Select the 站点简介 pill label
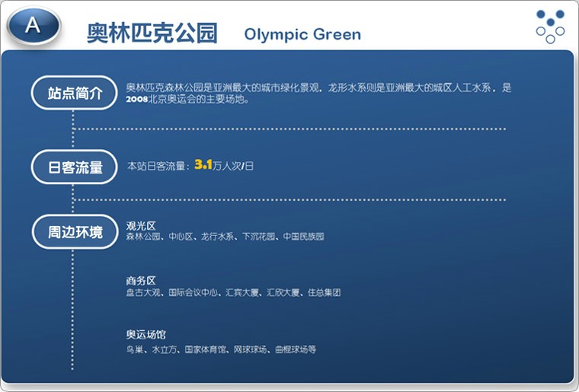 pyautogui.click(x=74, y=93)
